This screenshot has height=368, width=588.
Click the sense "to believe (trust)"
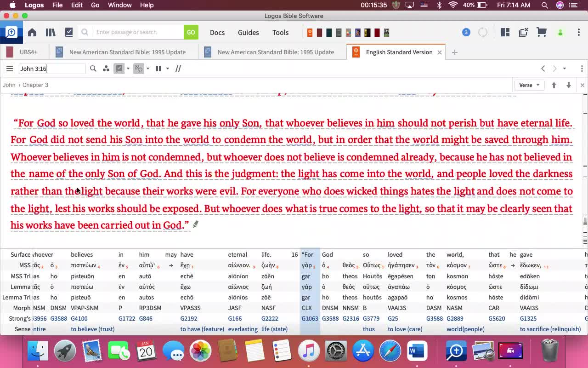click(93, 329)
